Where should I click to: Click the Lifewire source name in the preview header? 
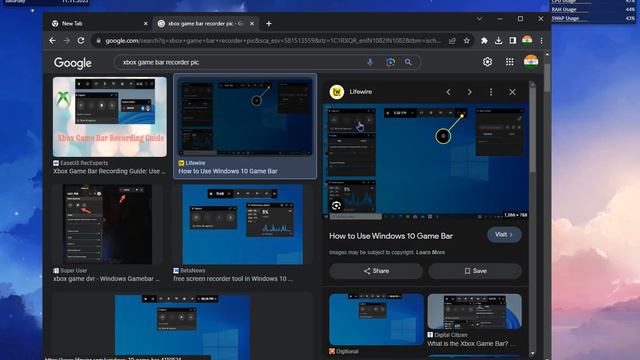(x=360, y=92)
